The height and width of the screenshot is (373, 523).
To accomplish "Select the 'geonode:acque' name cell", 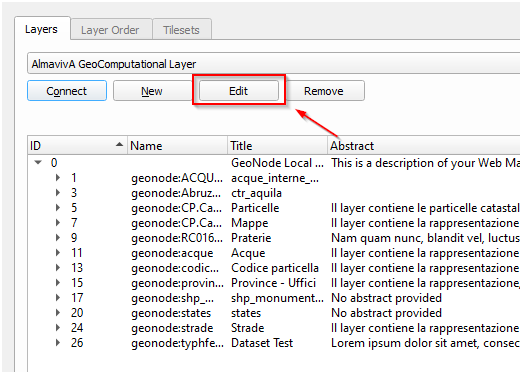I will (x=172, y=253).
